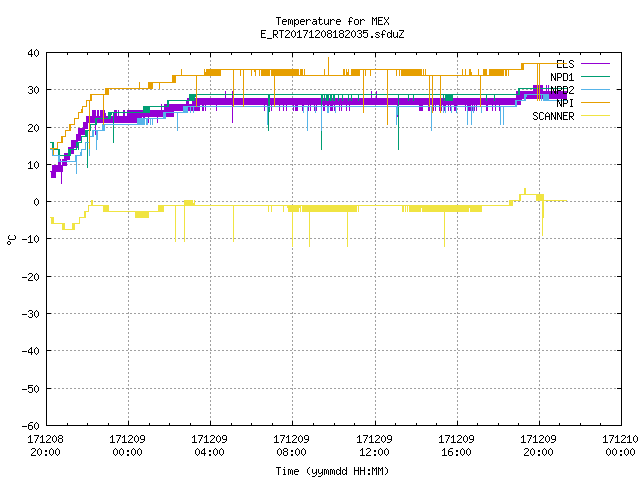The image size is (640, 480).
Task: Click the "Time (yymmdd HH:MM)" axis title
Action: (x=332, y=471)
